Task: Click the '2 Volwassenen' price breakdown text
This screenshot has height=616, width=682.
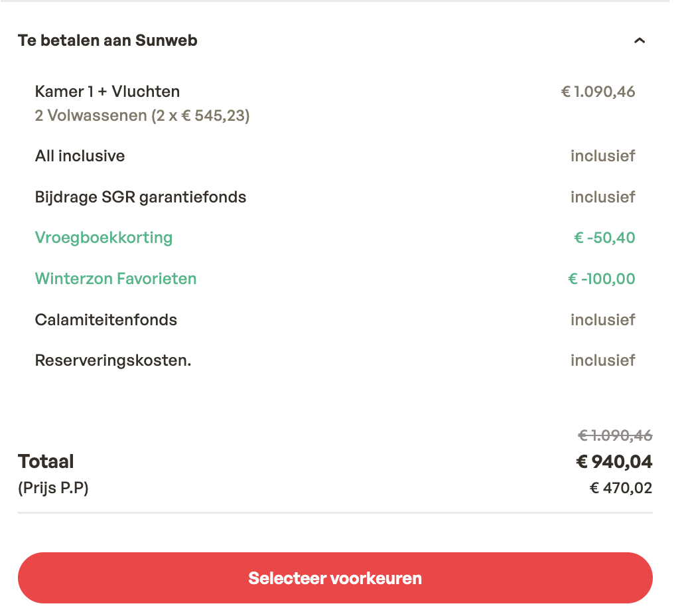Action: (x=142, y=116)
